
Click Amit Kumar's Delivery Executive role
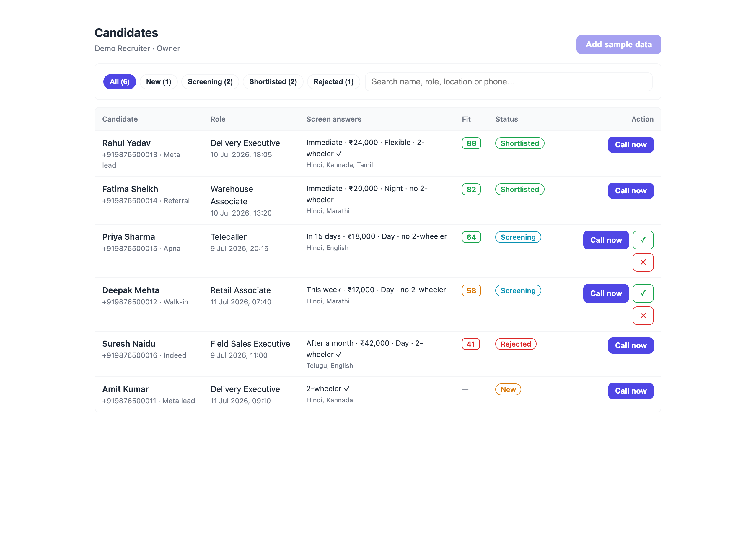[245, 389]
